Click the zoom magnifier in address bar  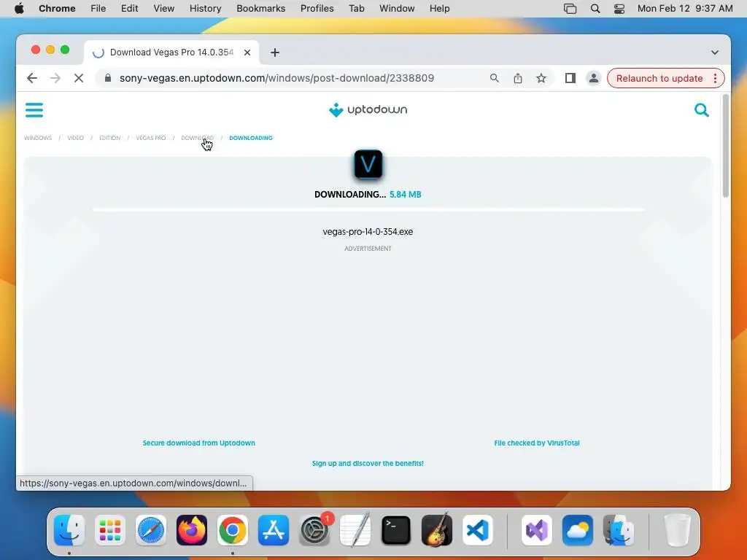point(495,78)
